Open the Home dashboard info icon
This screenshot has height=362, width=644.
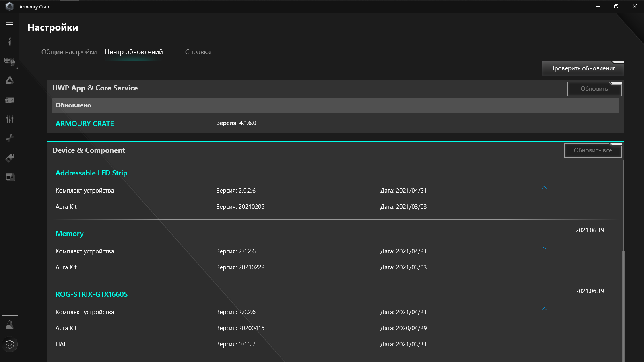[10, 42]
